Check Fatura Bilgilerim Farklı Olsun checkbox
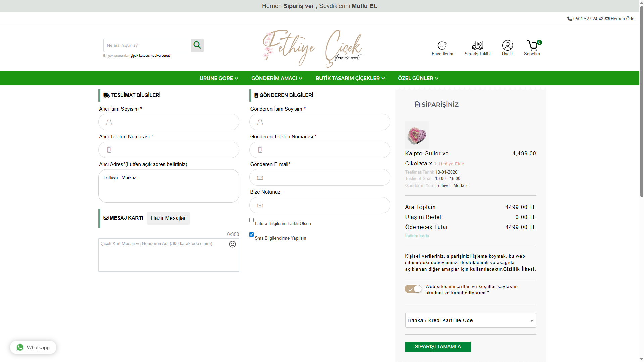 click(251, 220)
